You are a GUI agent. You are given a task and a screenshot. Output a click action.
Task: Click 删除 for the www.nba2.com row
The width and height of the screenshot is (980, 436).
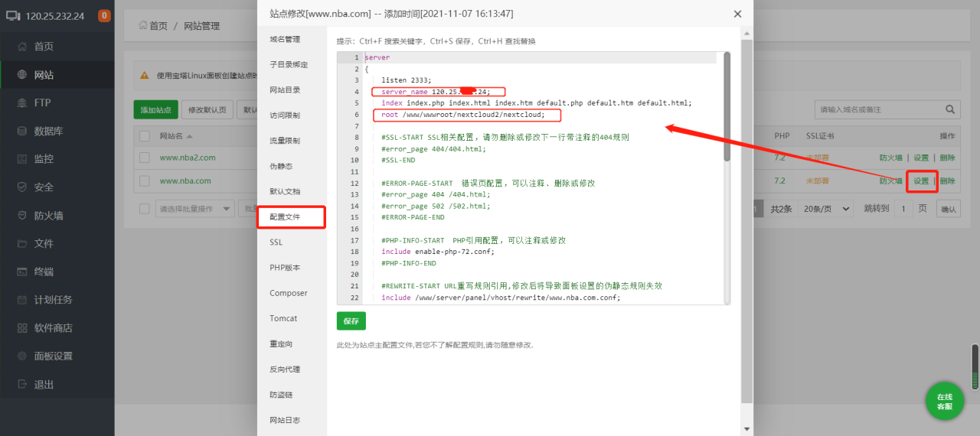click(x=948, y=158)
